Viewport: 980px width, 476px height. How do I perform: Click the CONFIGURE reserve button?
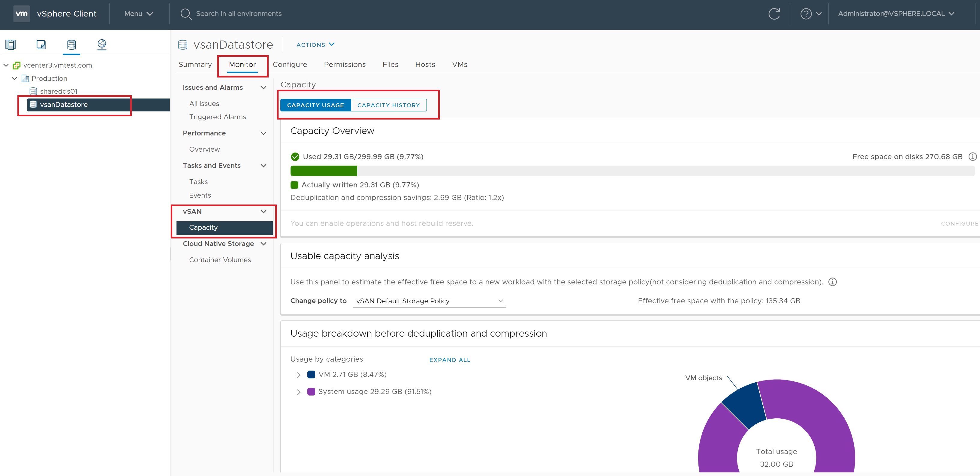(959, 223)
